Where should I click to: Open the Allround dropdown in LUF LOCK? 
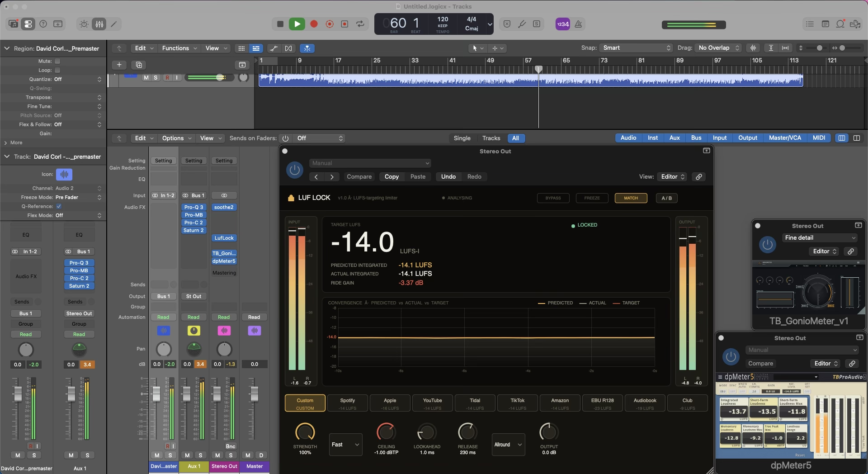[x=508, y=445]
